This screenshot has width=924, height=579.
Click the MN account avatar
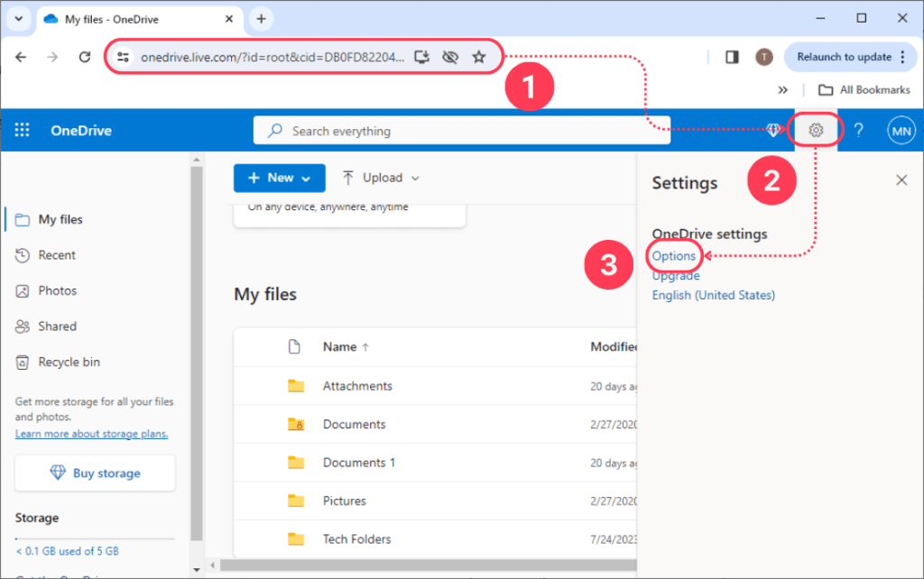901,129
